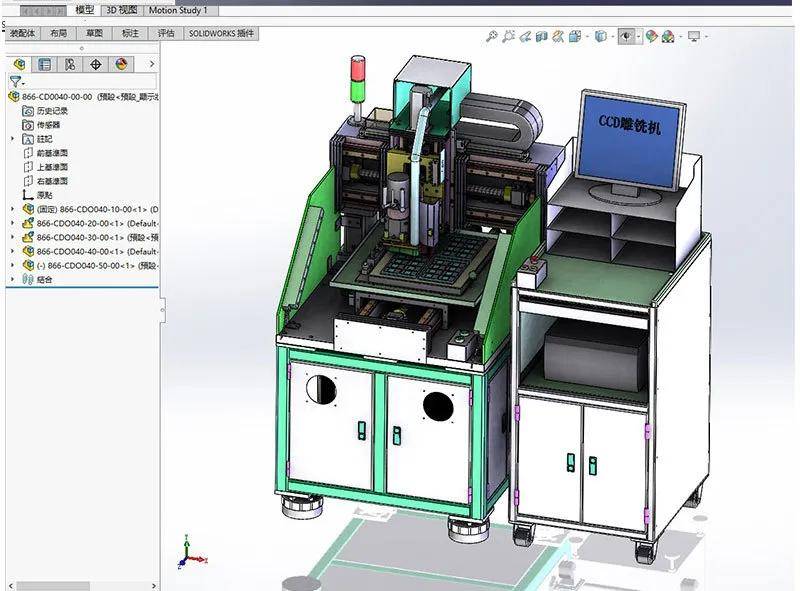Select the 上基準面 plane in tree
The width and height of the screenshot is (800, 591).
[46, 167]
